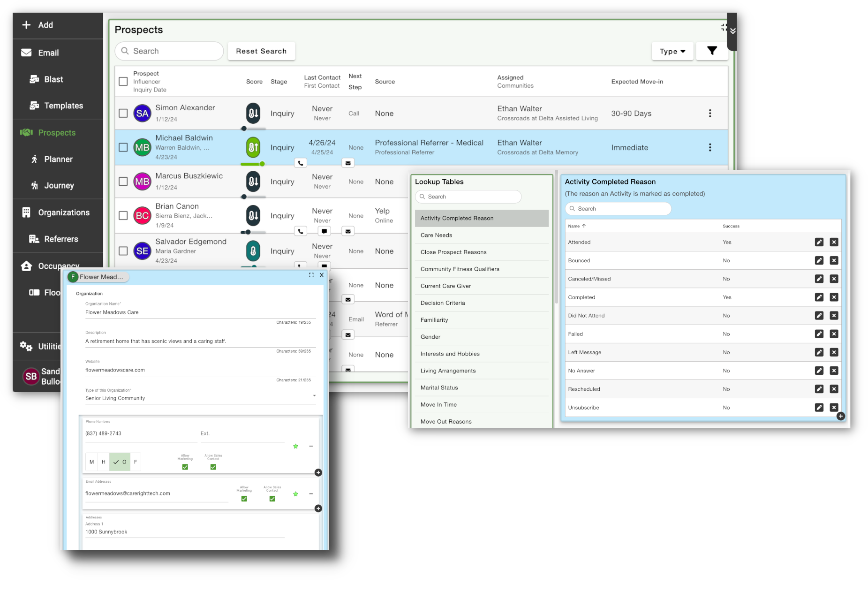Click the text message icon under Brian Canon
The height and width of the screenshot is (592, 868).
tap(325, 231)
